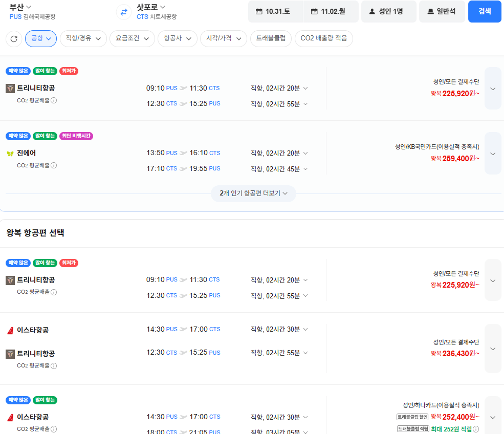The width and height of the screenshot is (504, 434).
Task: Click the refresh filters icon
Action: point(14,39)
